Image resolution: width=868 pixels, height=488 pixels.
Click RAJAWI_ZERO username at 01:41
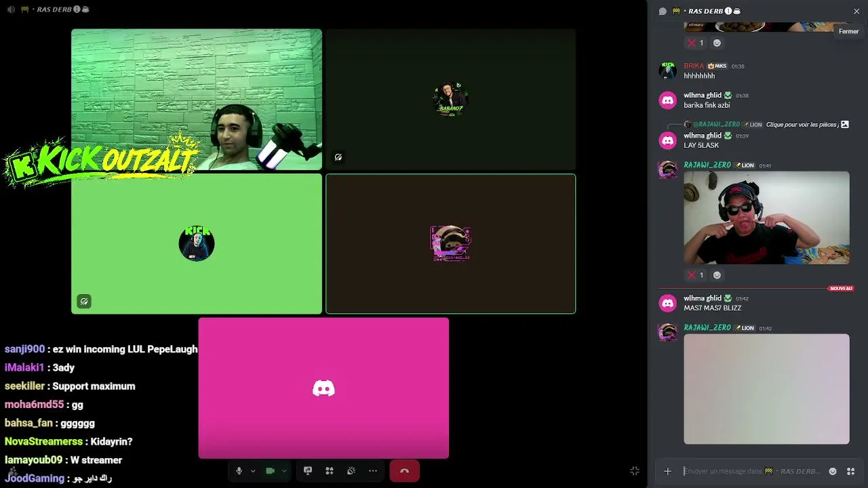tap(707, 165)
